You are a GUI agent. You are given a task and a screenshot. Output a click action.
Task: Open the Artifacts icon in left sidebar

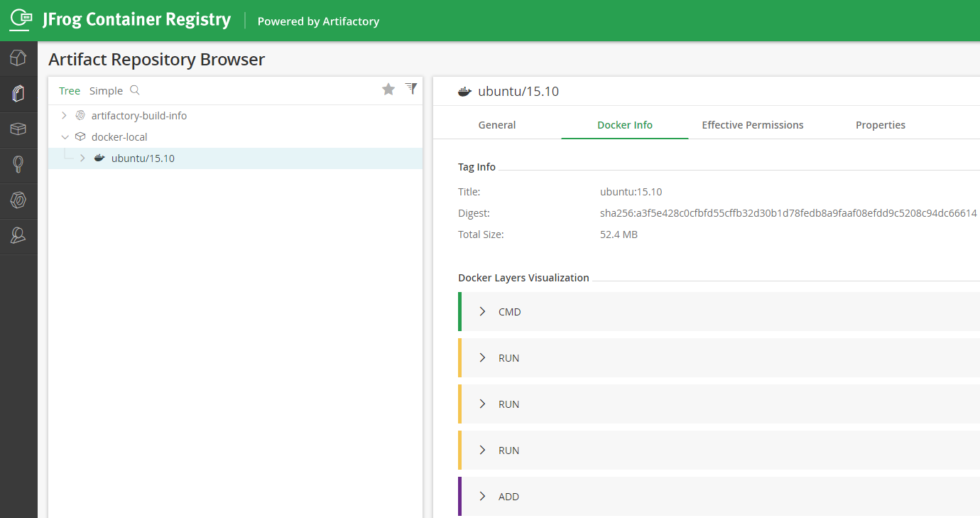tap(18, 94)
